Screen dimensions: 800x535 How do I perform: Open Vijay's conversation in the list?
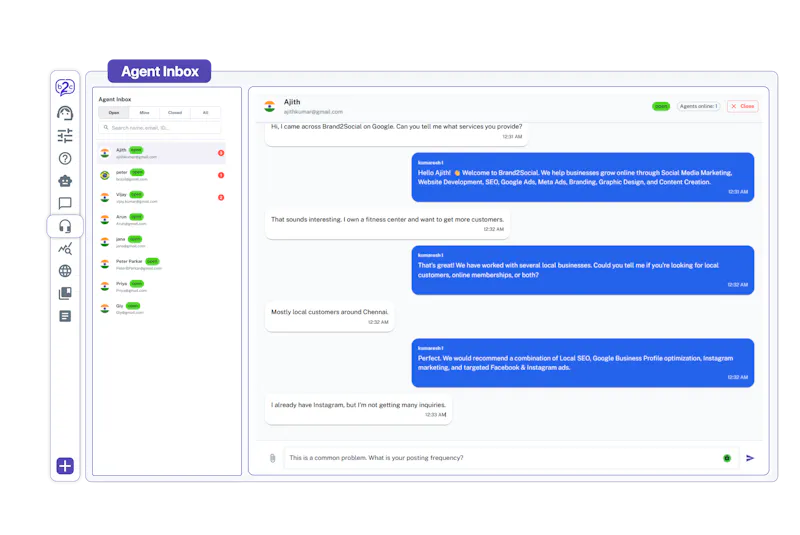(161, 197)
